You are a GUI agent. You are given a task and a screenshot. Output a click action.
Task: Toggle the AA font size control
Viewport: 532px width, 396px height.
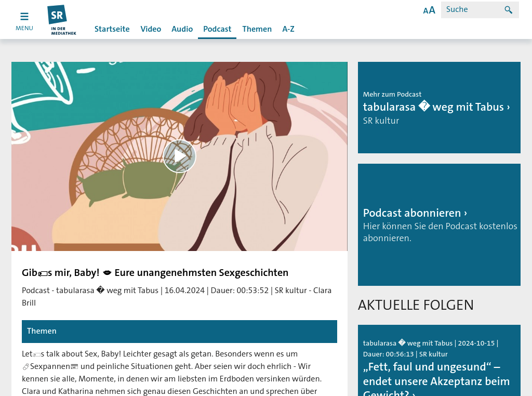click(x=429, y=10)
